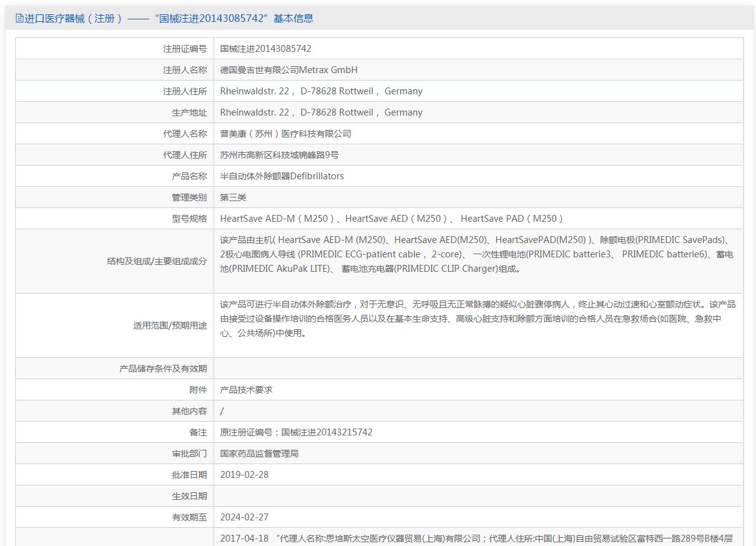Select the approval date 2019-02-28

(x=244, y=475)
